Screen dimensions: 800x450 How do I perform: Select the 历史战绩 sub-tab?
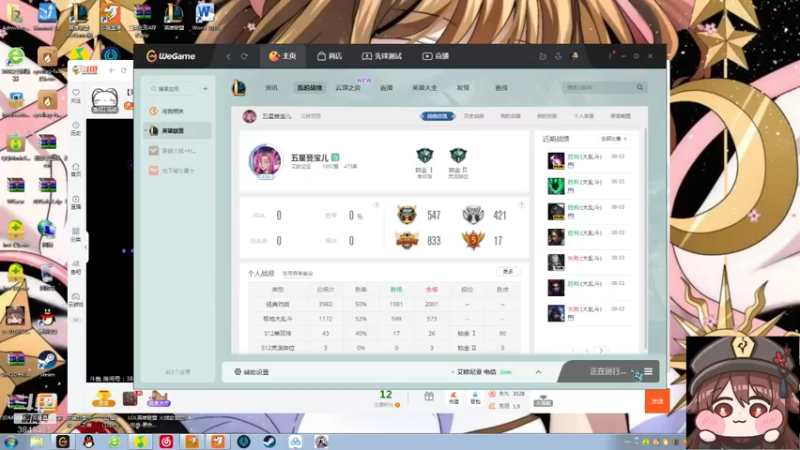[x=473, y=116]
